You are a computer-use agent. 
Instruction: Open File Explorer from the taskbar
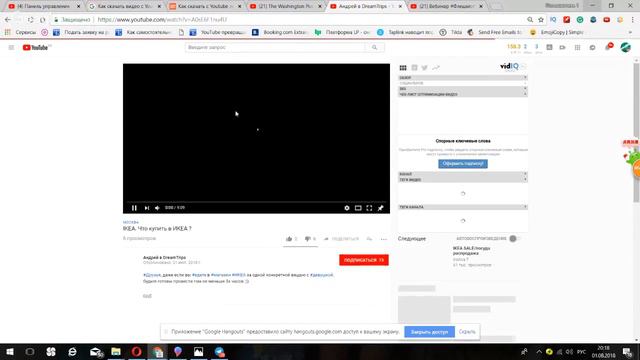click(116, 351)
